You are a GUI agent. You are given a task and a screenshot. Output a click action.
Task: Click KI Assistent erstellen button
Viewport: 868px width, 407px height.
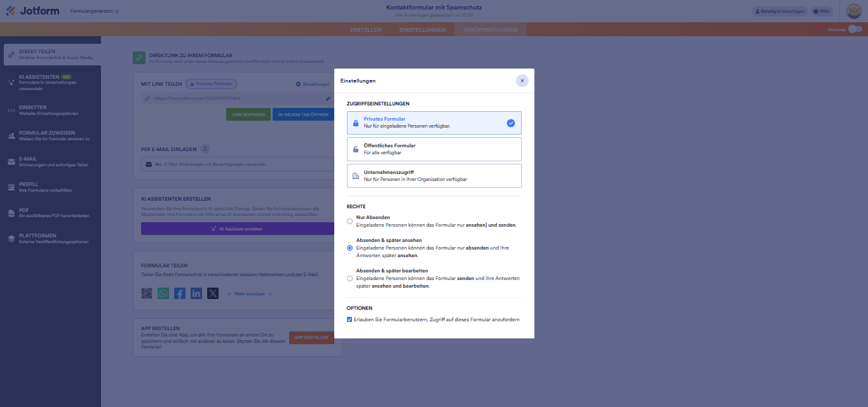point(238,229)
